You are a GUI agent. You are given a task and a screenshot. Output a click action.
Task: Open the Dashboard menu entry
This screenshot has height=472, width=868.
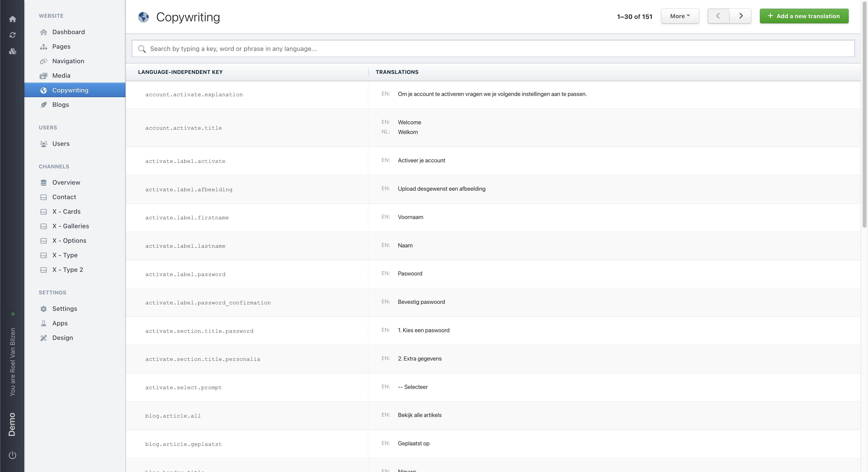[68, 32]
